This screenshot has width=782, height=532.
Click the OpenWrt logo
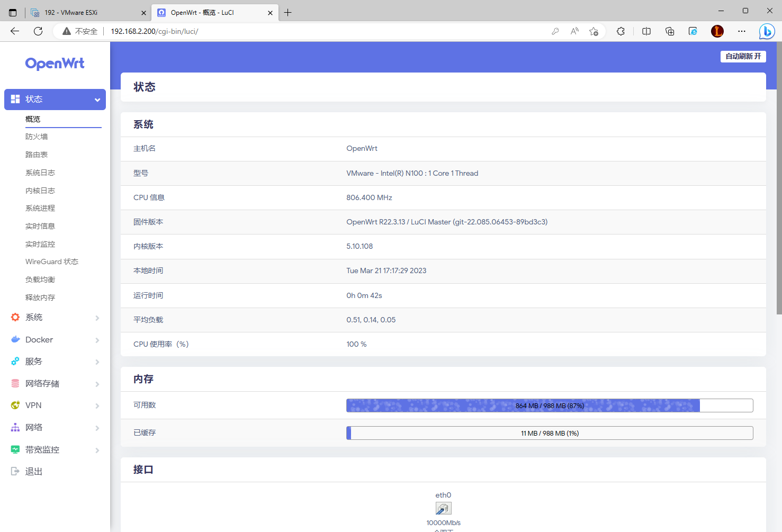point(55,64)
